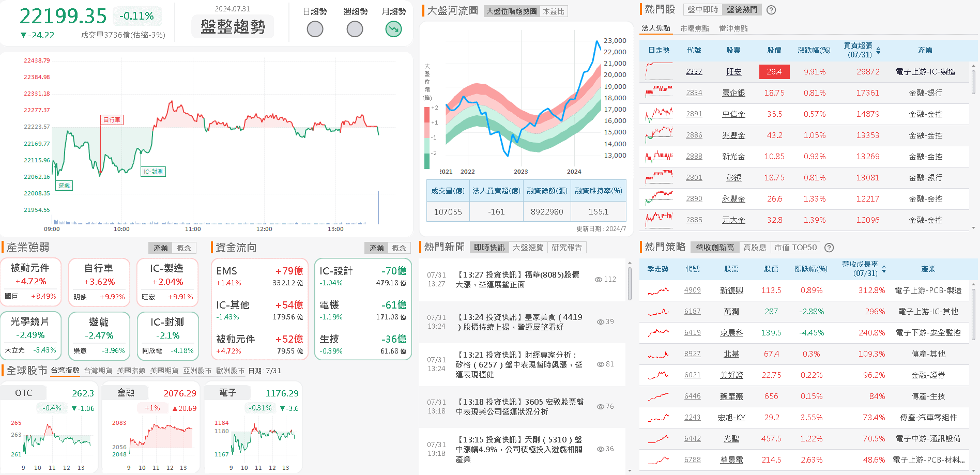The image size is (980, 475).
Task: Open the help icon beside 熱門股
Action: point(771,10)
